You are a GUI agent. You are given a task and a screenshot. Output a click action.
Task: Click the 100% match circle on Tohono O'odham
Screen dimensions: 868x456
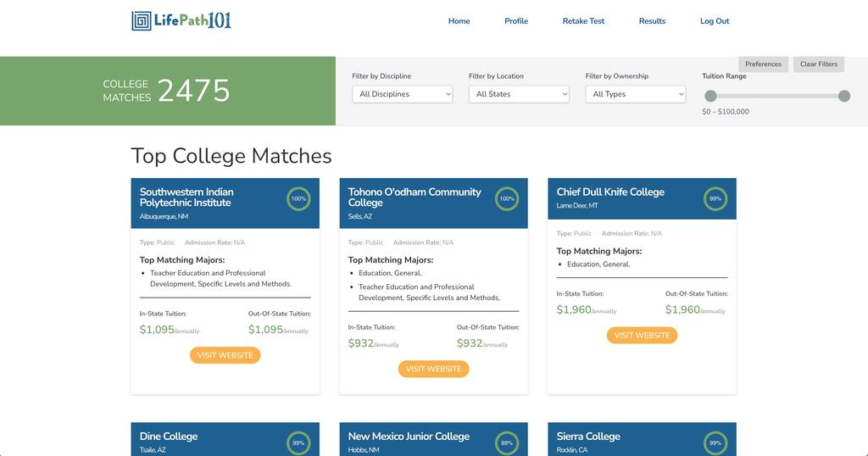507,198
